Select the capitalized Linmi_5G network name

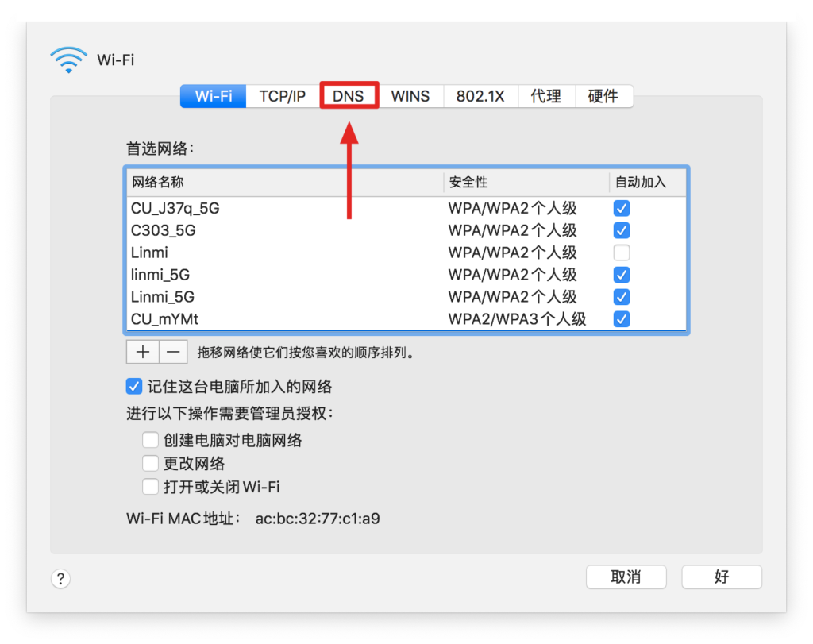pos(163,297)
